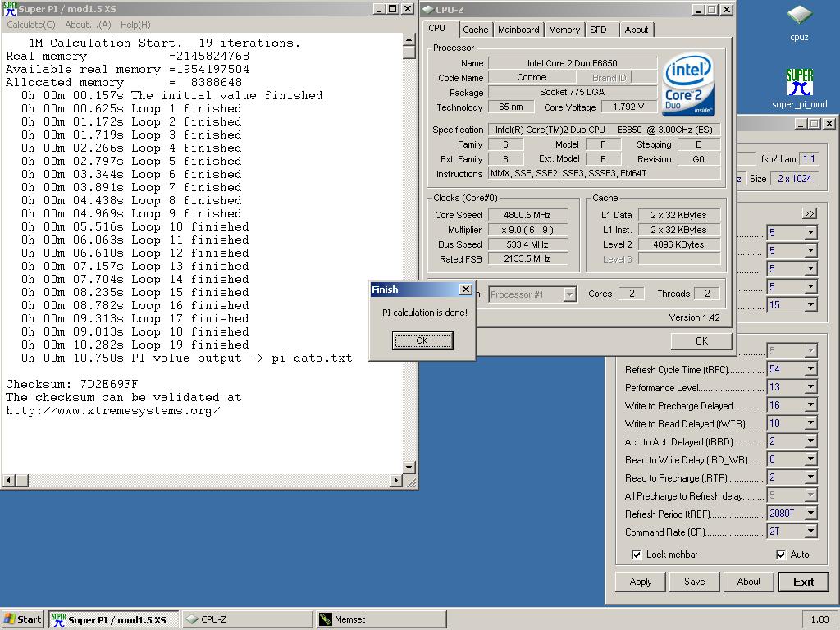Open the cpuz desktop shortcut icon
The height and width of the screenshot is (630, 840).
(x=799, y=15)
